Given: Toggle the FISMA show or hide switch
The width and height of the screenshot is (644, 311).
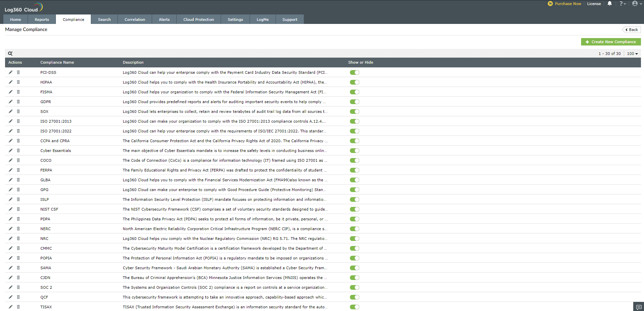Looking at the screenshot, I should (355, 92).
